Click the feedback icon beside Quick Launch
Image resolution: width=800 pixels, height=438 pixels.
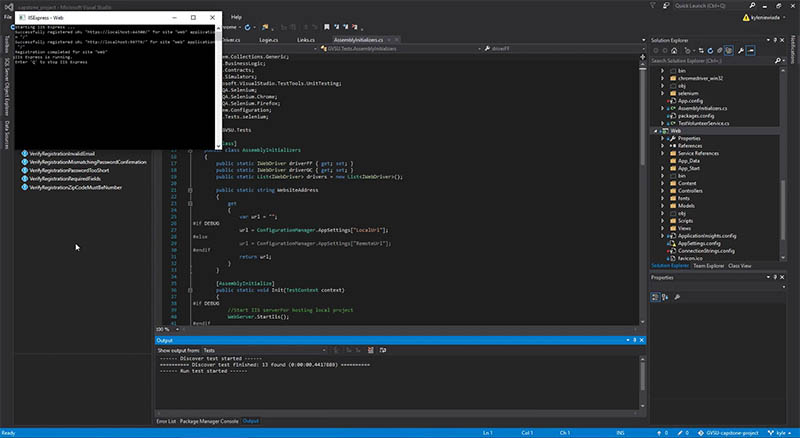[x=665, y=6]
